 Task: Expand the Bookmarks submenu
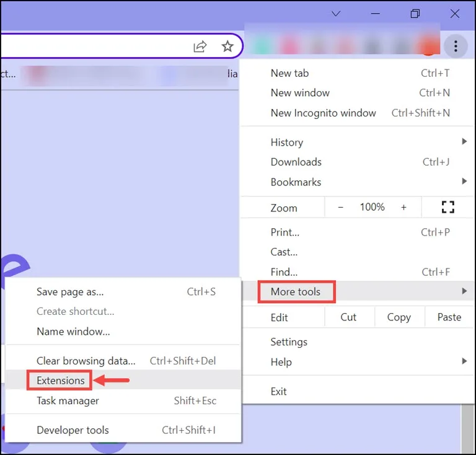(x=358, y=182)
